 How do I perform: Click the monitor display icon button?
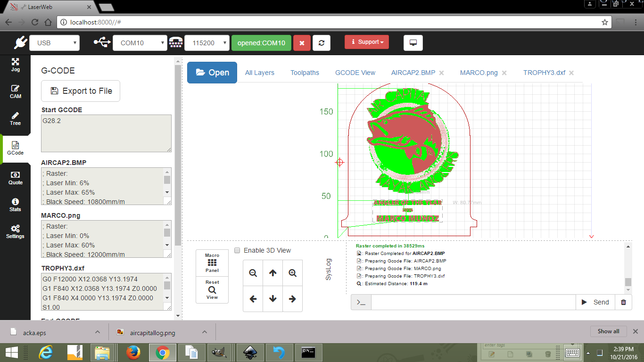[x=413, y=43]
